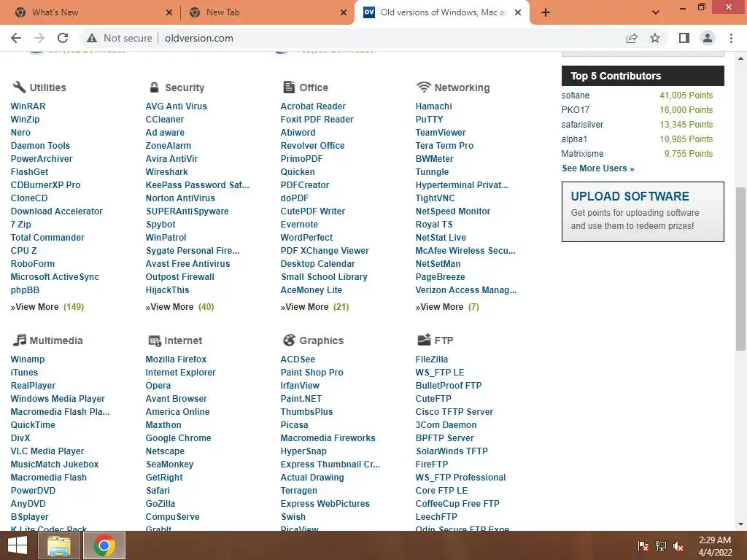Screen dimensions: 747x560
Task: Click contributor sofiane
Action: (x=575, y=96)
